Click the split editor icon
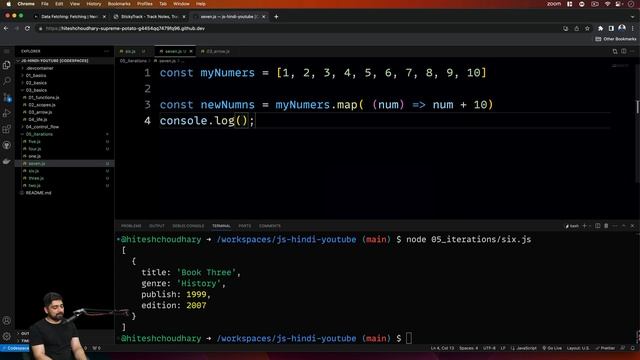Screen dimensions: 640x360 624,51
